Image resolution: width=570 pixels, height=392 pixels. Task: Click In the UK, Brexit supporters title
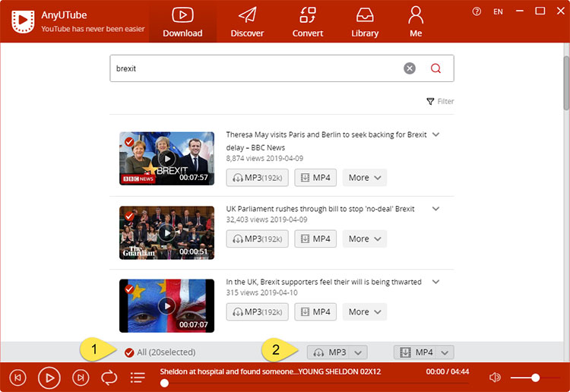tap(324, 282)
